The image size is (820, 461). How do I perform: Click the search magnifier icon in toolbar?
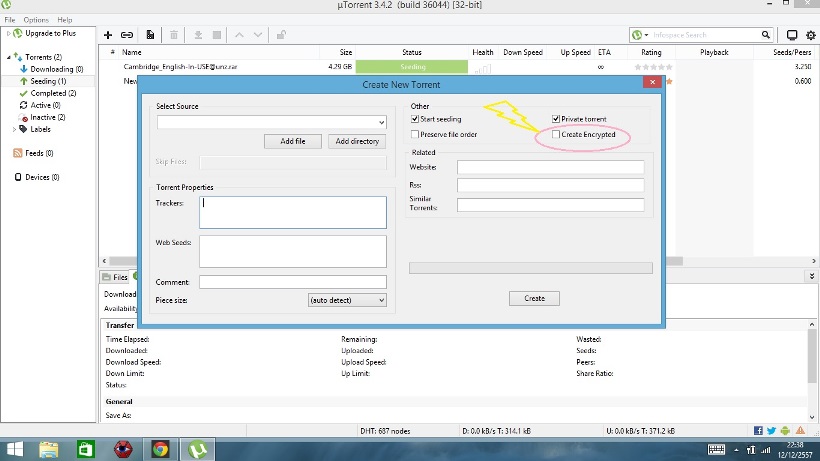pyautogui.click(x=767, y=35)
